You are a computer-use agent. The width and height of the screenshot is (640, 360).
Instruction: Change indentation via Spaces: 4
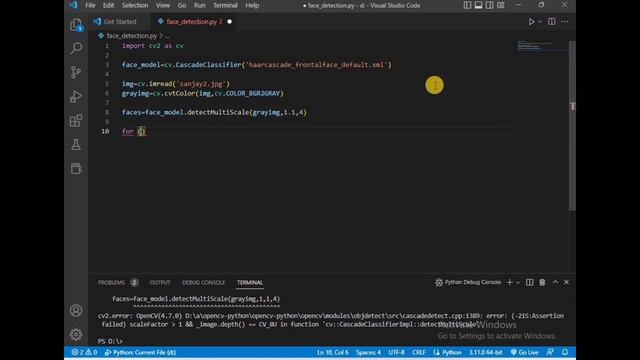coord(368,352)
